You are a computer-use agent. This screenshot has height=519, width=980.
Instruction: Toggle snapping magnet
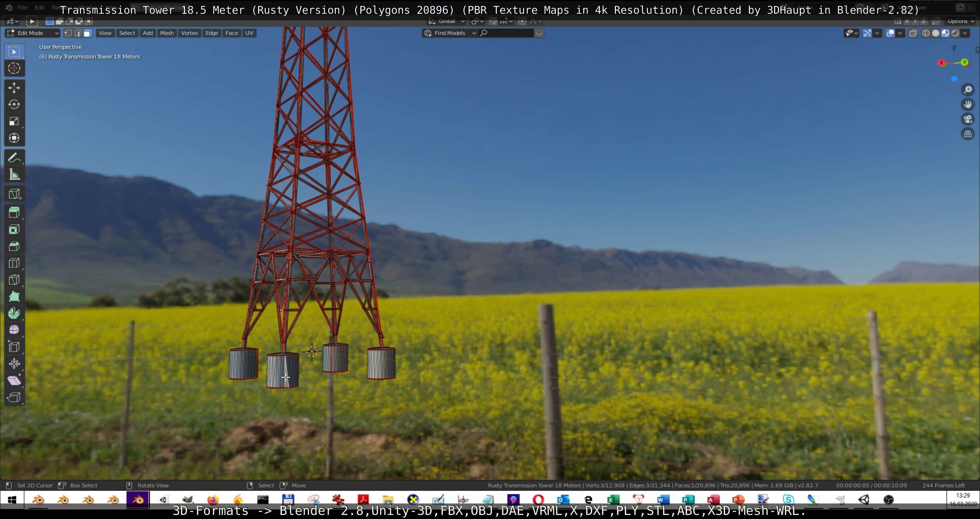(493, 21)
